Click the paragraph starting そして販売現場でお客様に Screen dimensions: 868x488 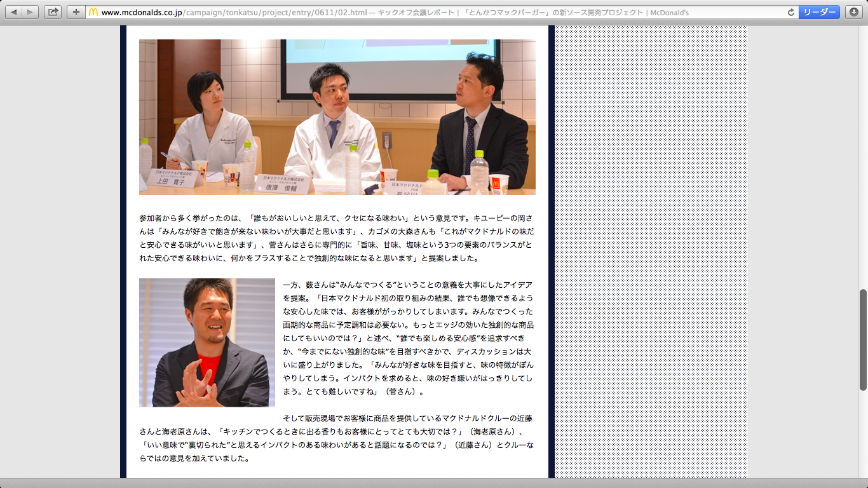coord(337,438)
